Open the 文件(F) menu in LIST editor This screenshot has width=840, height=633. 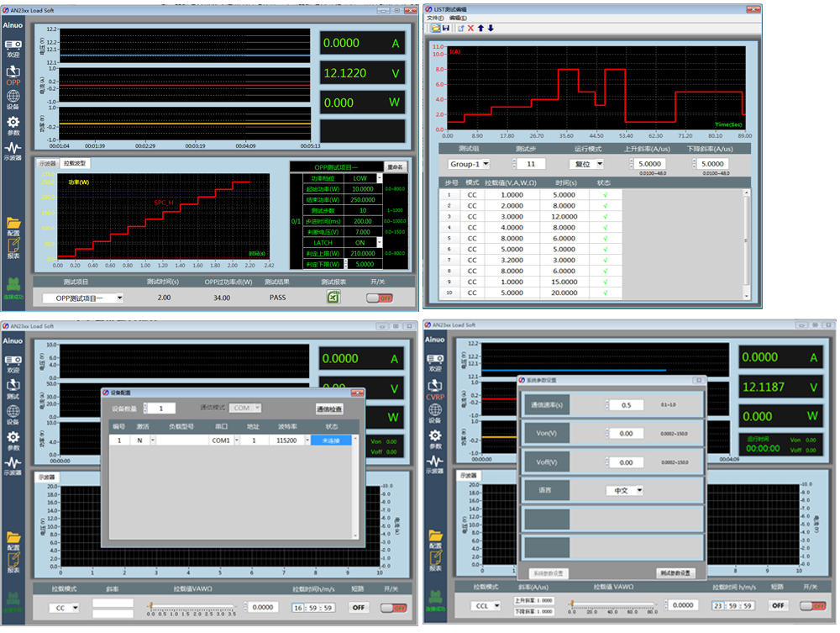[x=434, y=18]
